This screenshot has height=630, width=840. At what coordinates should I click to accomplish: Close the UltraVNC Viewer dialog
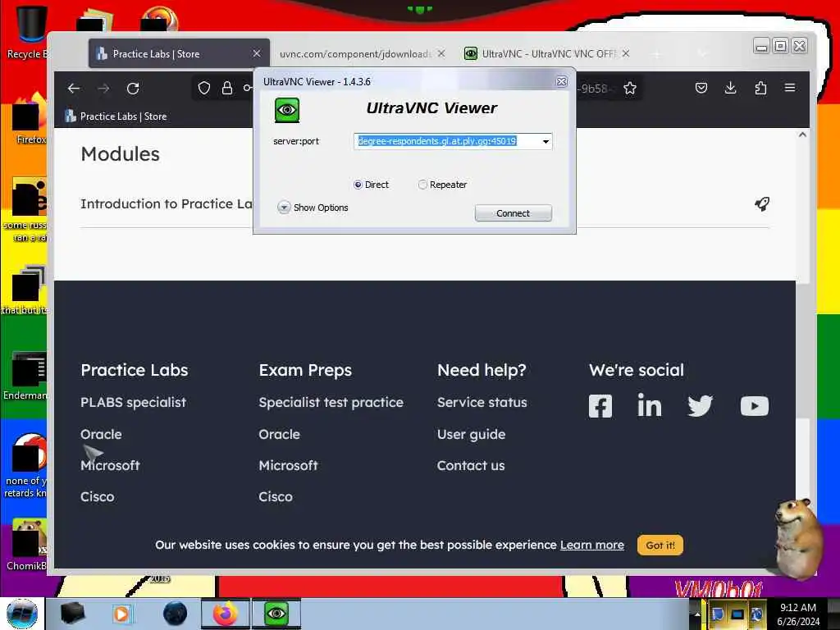point(561,81)
